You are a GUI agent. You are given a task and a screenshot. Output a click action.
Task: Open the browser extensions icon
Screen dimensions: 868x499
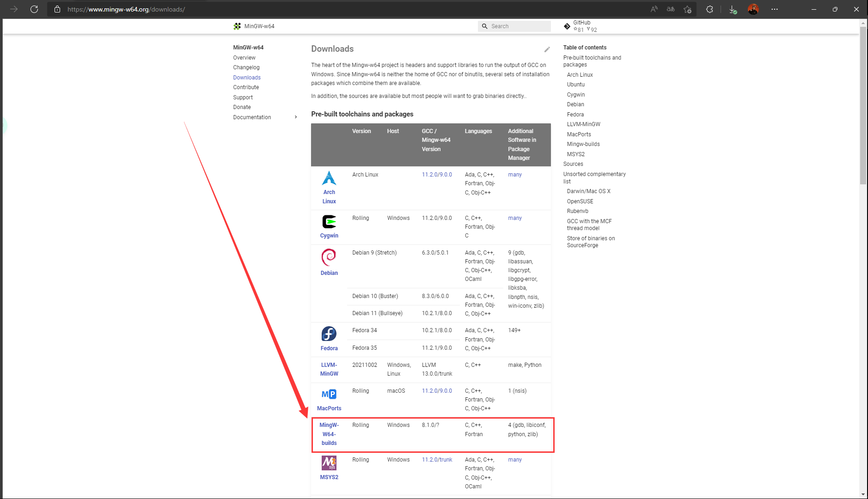(709, 9)
